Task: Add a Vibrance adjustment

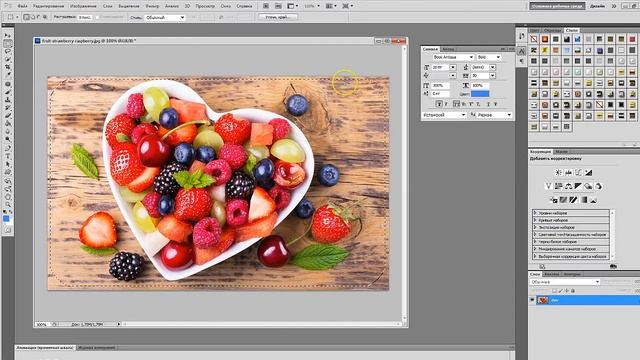Action: click(x=549, y=186)
